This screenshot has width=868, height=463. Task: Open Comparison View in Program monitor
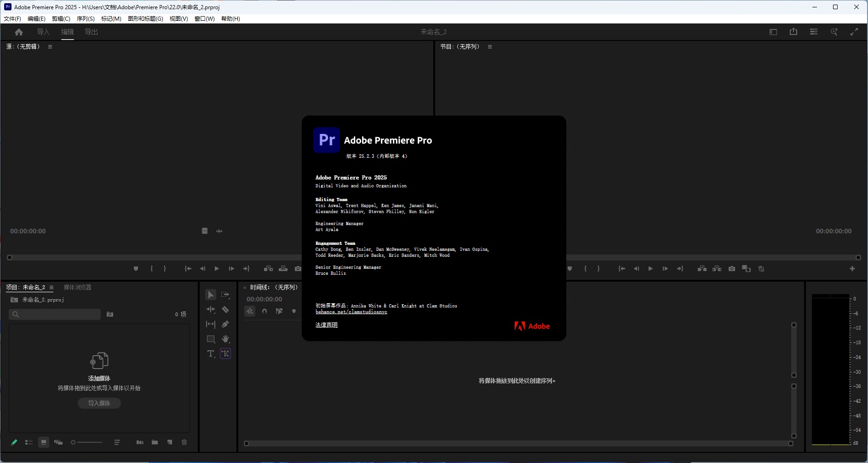pos(746,269)
